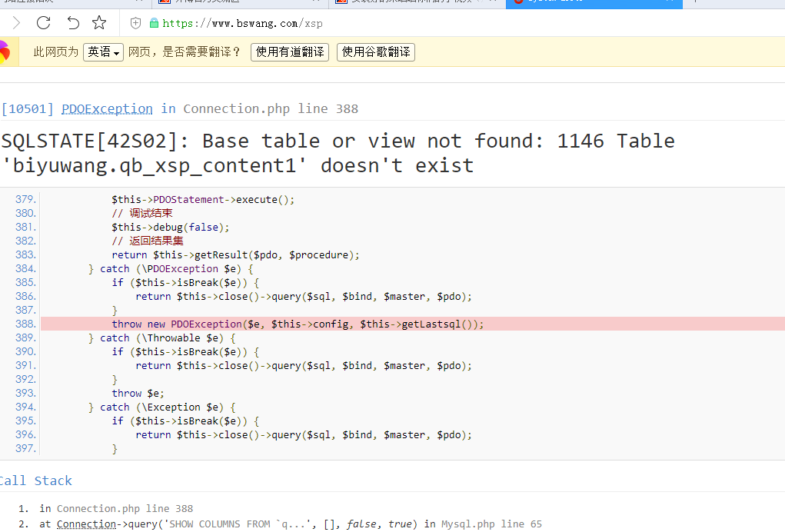The width and height of the screenshot is (785, 532).
Task: Click the address bar URL field
Action: tap(384, 23)
